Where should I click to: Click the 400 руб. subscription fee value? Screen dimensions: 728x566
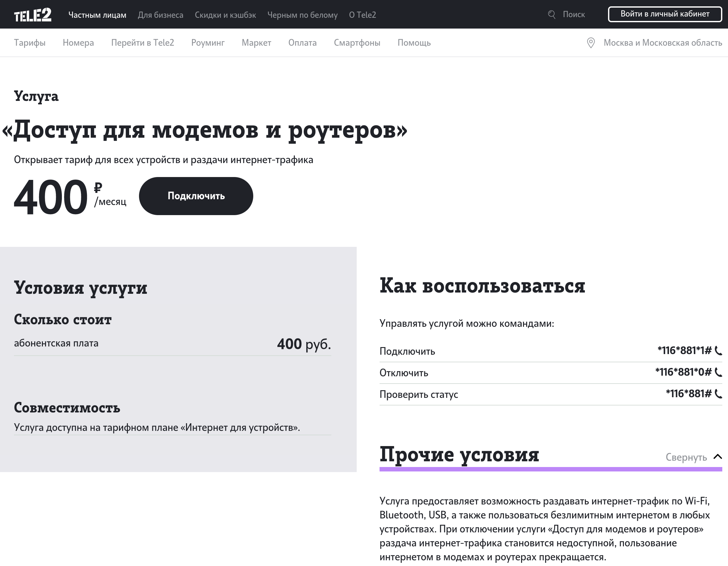point(304,344)
